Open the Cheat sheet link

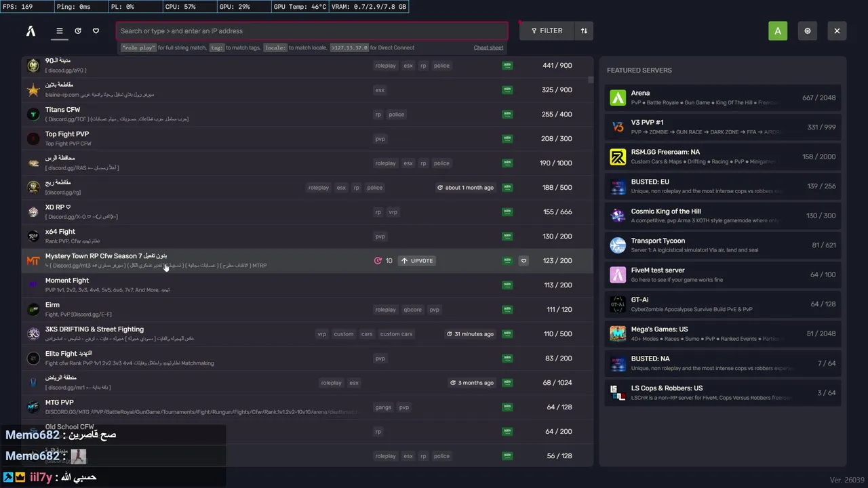coord(488,47)
